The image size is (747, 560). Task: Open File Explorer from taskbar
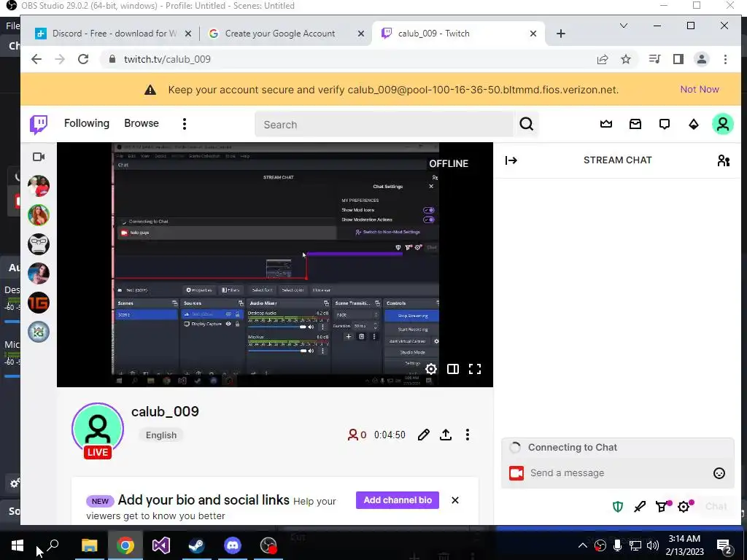pyautogui.click(x=89, y=545)
